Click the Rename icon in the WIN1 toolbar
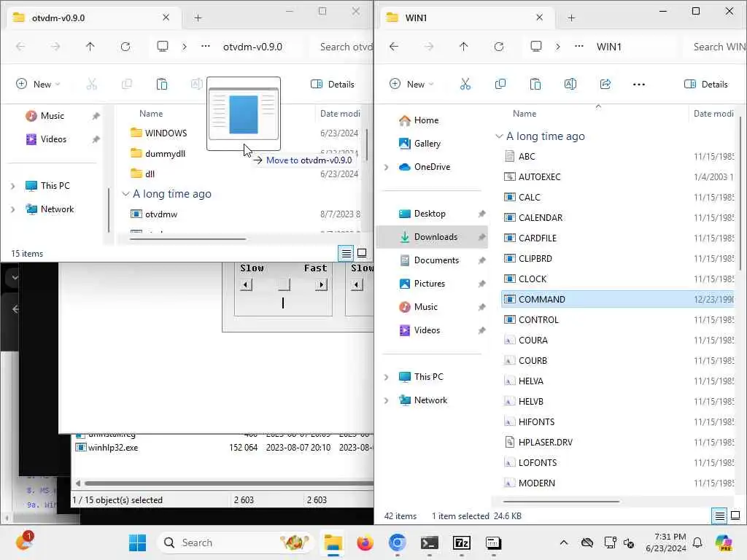The width and height of the screenshot is (747, 560). pyautogui.click(x=570, y=85)
